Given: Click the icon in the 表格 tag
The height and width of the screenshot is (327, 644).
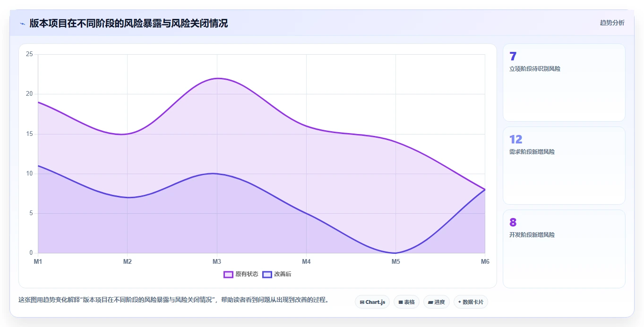Looking at the screenshot, I should tap(401, 302).
